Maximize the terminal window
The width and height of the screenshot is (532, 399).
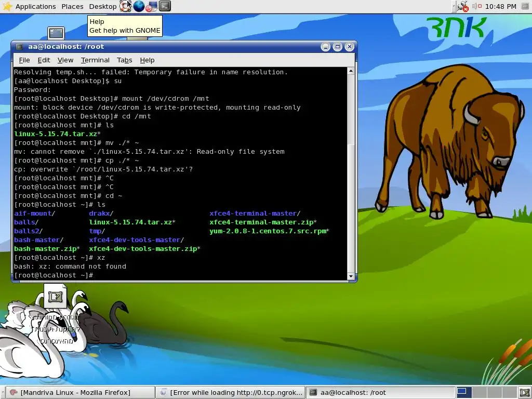coord(337,47)
